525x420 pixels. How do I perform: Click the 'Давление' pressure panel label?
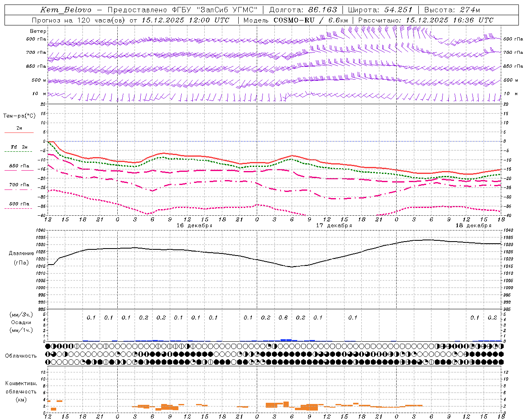[21, 253]
